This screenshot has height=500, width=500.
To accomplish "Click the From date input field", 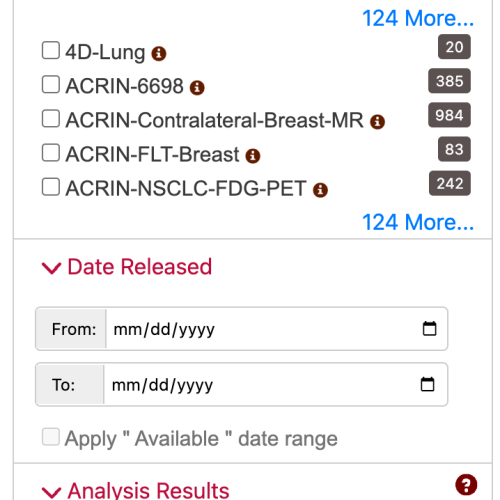I will (277, 329).
